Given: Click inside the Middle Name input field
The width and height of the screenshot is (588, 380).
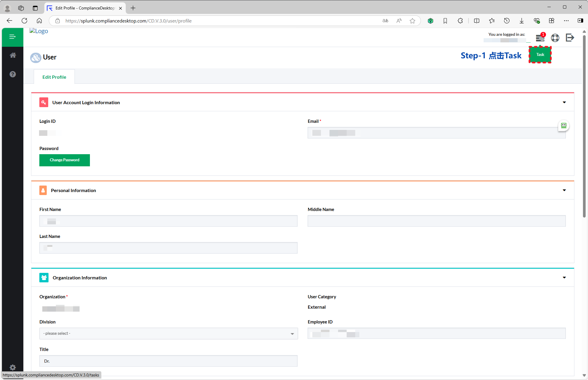Looking at the screenshot, I should 437,221.
